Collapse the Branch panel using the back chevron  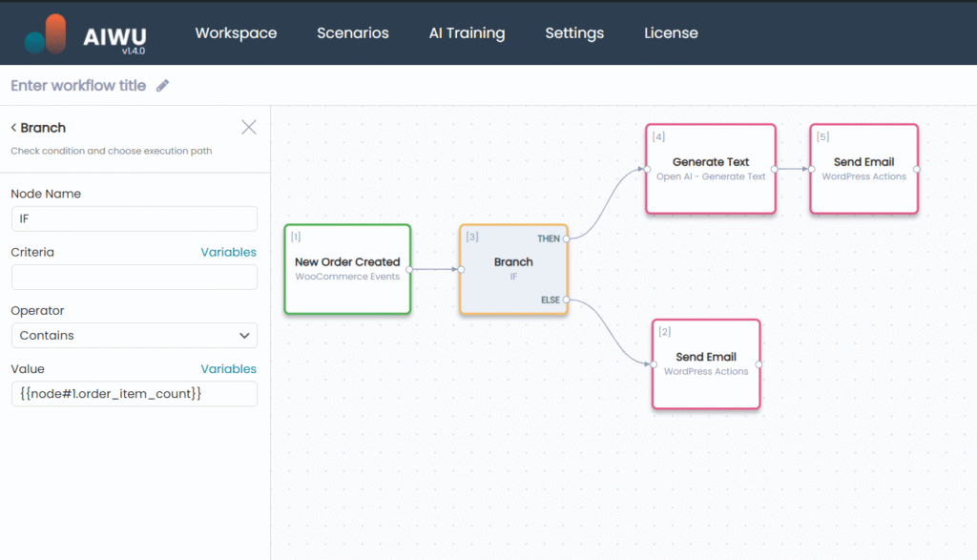point(12,127)
